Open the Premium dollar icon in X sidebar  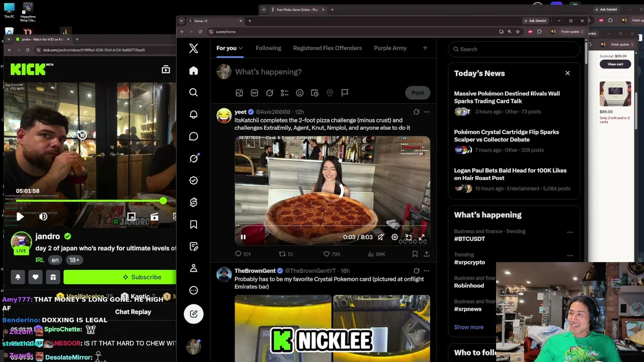tap(194, 202)
